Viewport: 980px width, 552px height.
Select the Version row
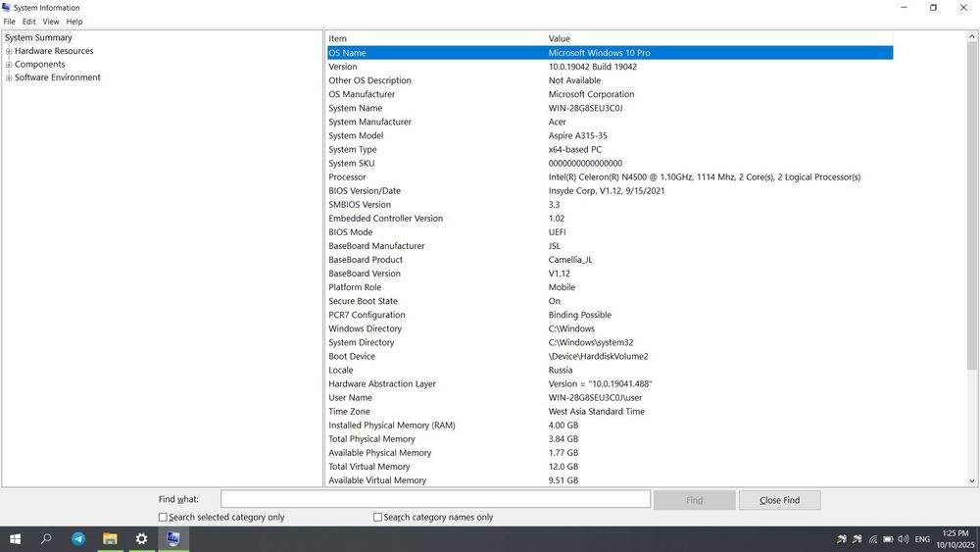coord(610,67)
